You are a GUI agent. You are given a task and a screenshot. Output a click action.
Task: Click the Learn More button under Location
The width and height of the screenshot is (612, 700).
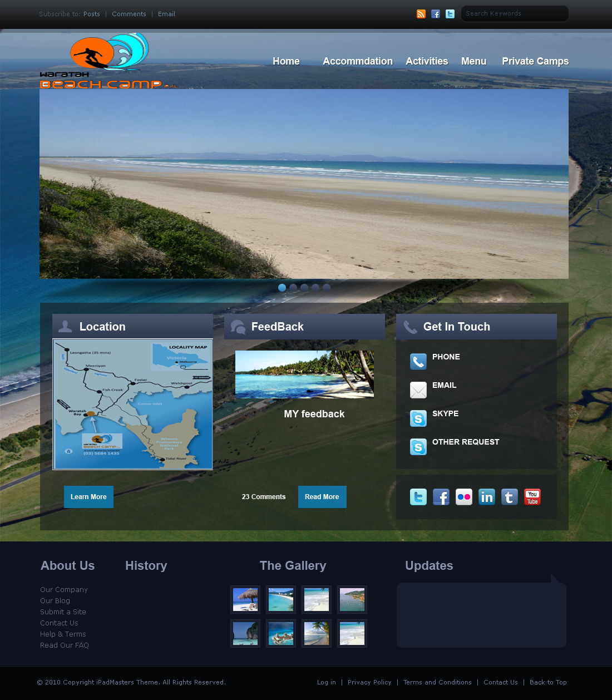88,497
